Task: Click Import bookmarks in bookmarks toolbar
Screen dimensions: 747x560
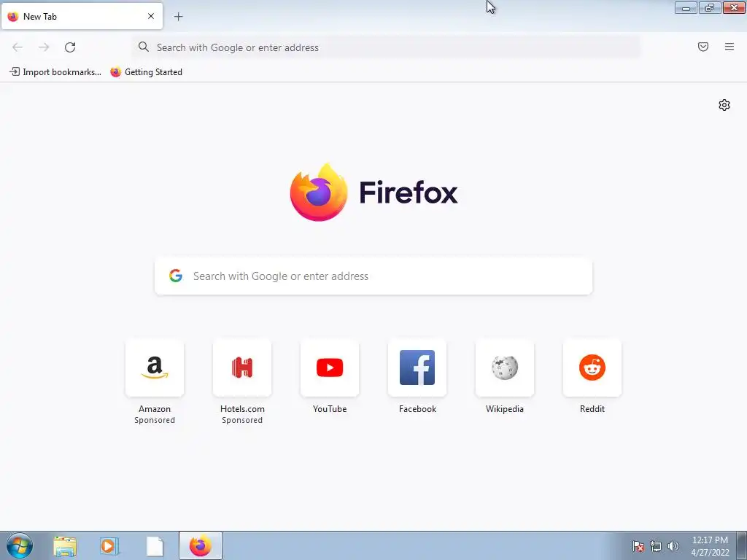Action: [x=55, y=72]
